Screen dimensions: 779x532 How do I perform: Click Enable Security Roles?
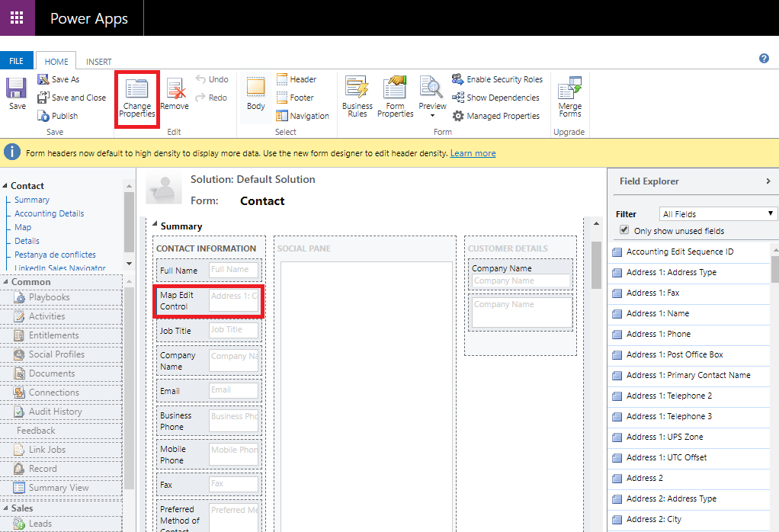click(497, 79)
